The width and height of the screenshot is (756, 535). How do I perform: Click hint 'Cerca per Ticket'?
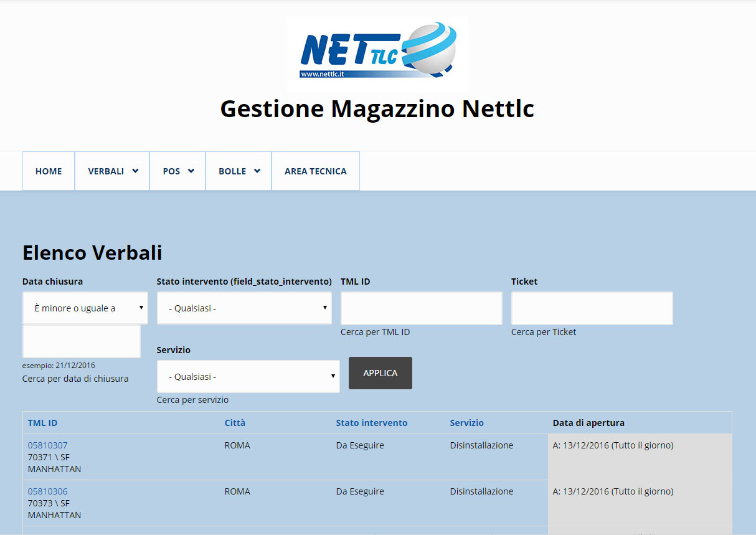pos(544,332)
